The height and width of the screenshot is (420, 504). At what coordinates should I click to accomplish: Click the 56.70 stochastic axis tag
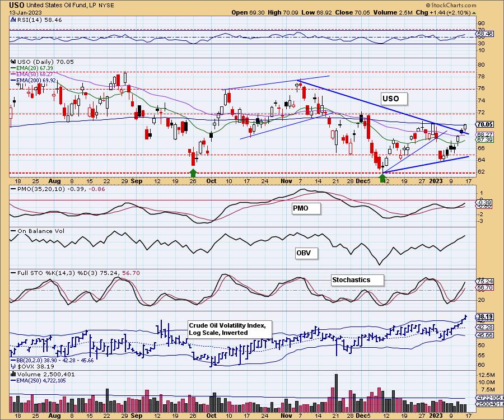485,288
